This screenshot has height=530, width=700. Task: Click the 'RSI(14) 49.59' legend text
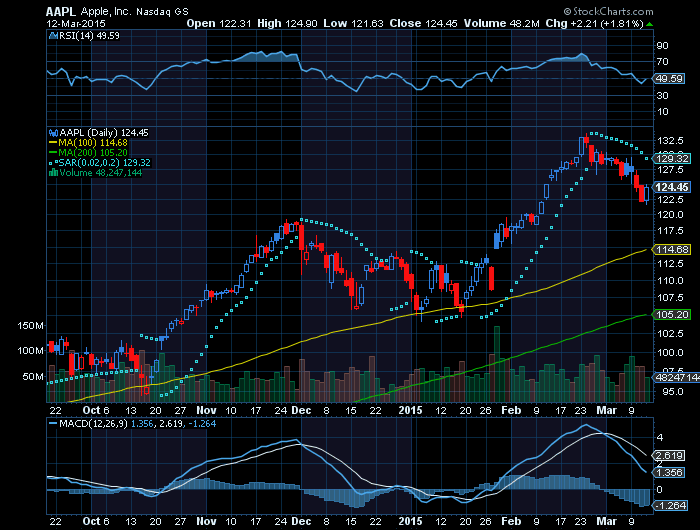point(89,36)
